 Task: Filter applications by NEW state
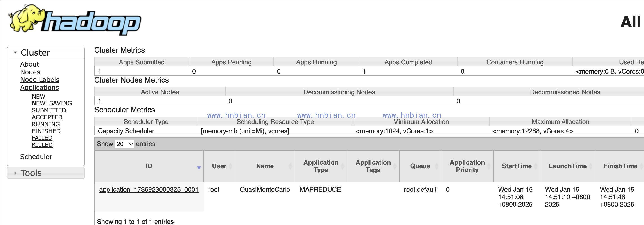(x=38, y=97)
